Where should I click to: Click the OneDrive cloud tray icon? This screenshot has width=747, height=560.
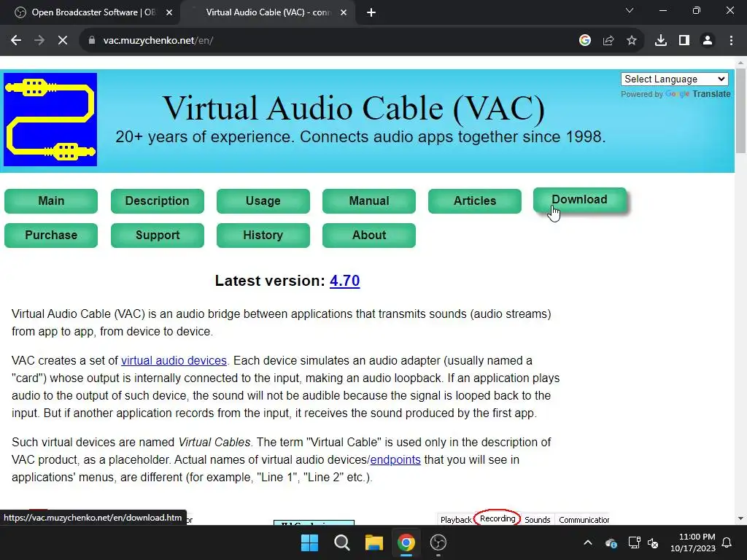611,542
